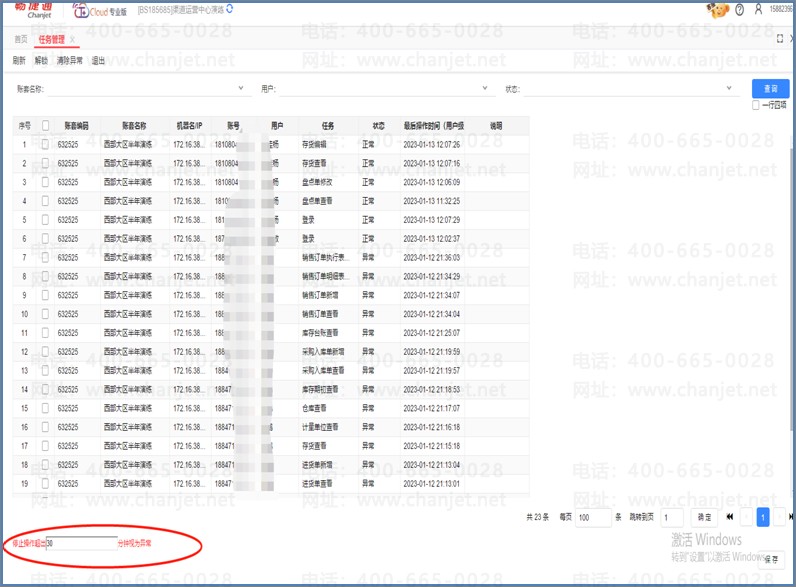Click timestamp 2023-01-12 21:36:03

(432, 257)
